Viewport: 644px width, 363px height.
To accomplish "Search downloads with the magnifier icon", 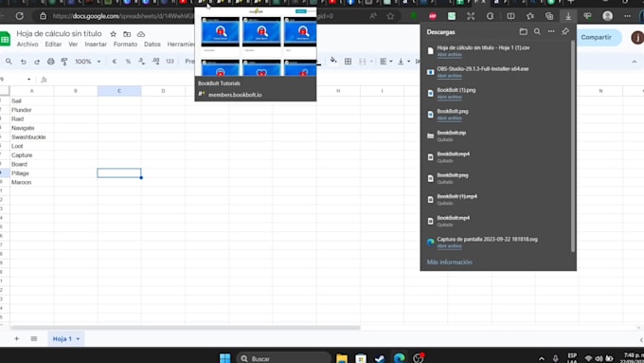I will click(x=537, y=31).
